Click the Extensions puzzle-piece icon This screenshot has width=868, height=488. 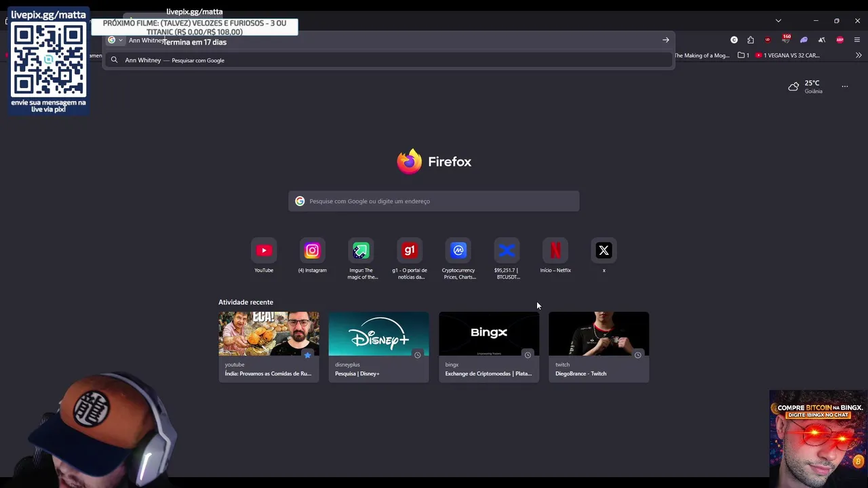[751, 40]
